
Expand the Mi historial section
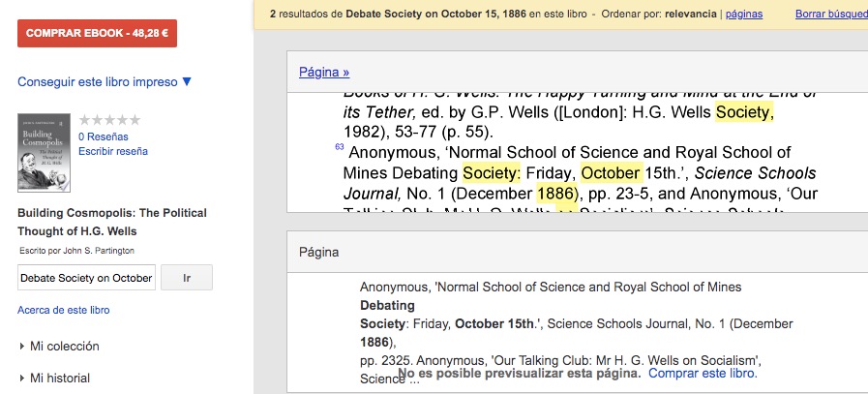point(59,378)
